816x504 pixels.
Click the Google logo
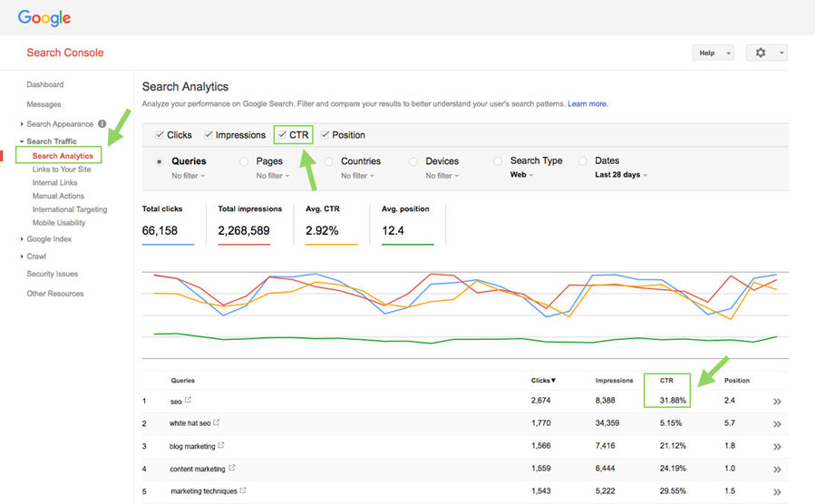point(44,18)
